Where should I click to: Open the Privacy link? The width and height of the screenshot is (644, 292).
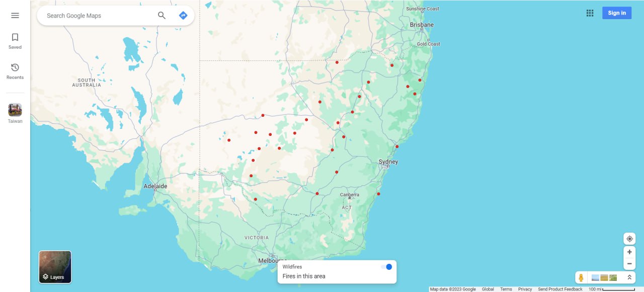pos(525,289)
